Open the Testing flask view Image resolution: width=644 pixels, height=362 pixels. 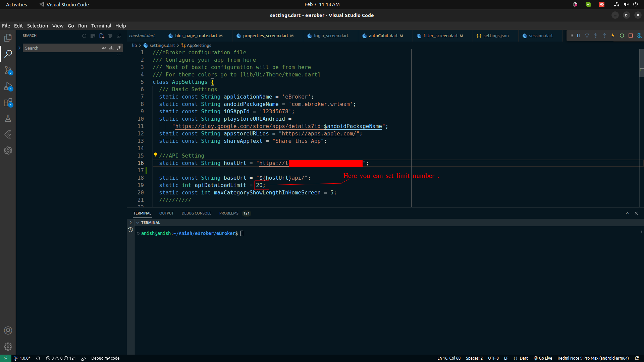[8, 118]
